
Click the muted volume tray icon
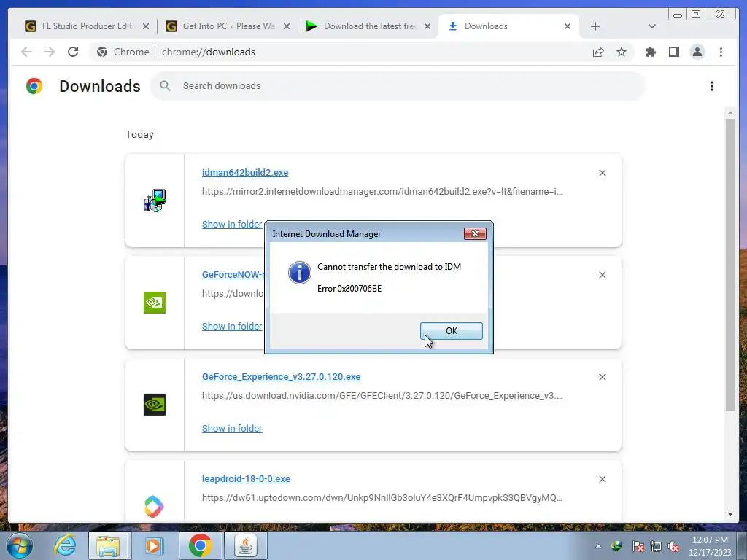click(x=673, y=547)
